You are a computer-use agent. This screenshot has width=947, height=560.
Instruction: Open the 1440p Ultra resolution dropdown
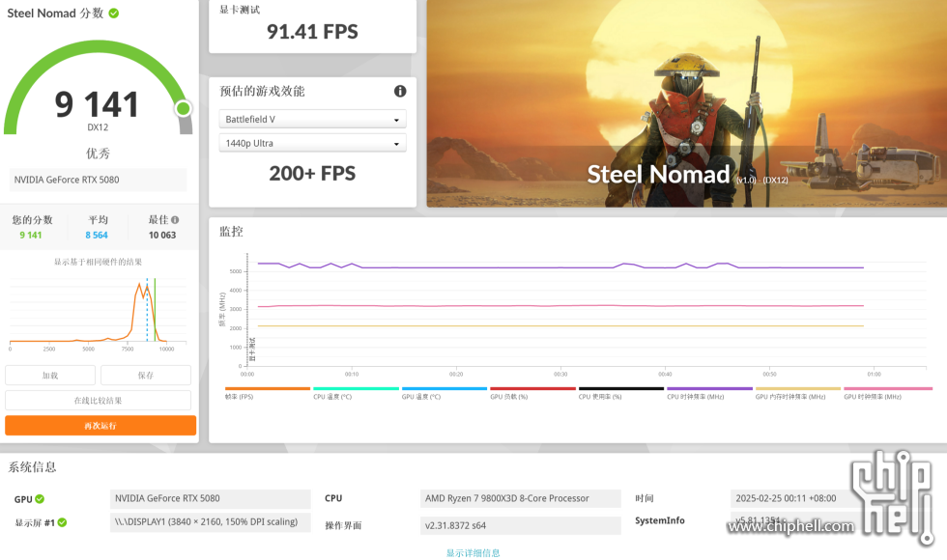click(x=312, y=143)
